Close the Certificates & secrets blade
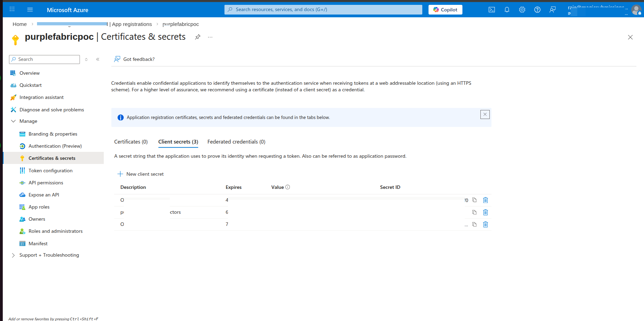644x321 pixels. [x=630, y=37]
